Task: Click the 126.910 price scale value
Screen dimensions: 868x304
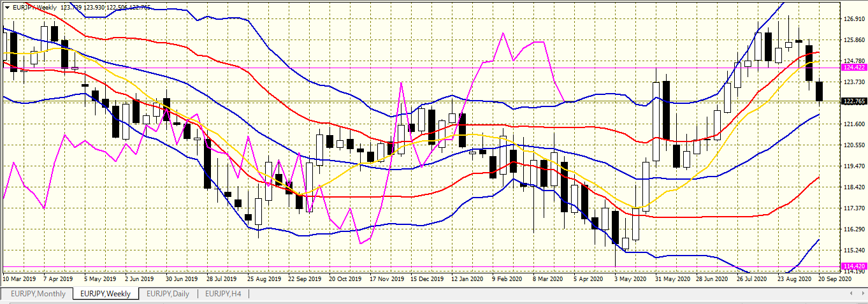Action: pos(853,19)
